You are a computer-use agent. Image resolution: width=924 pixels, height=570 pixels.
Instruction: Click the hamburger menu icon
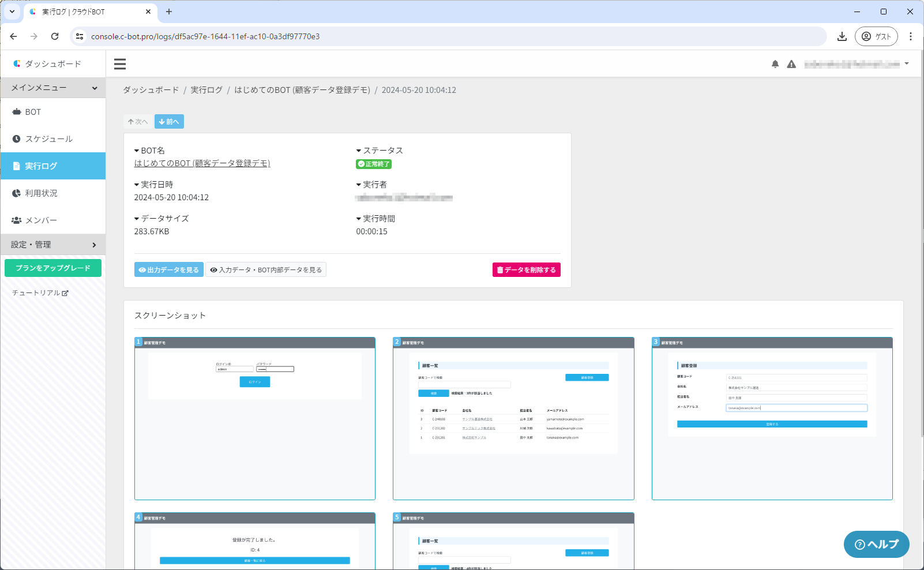tap(120, 64)
